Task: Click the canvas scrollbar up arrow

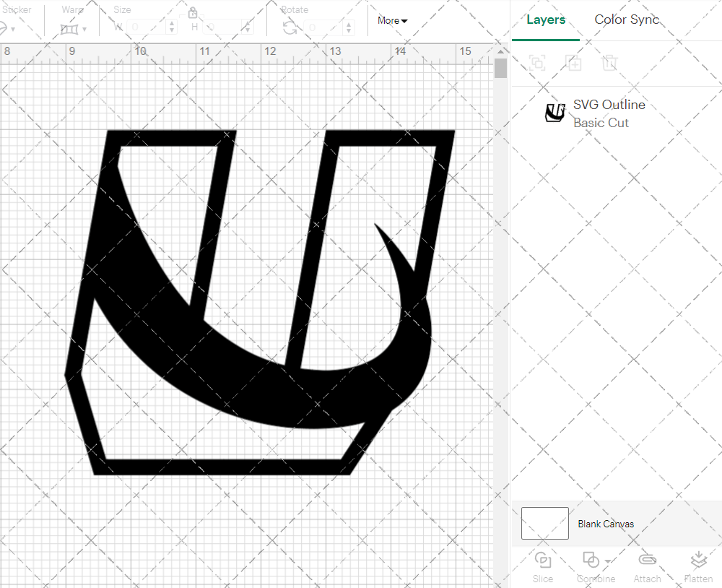Action: (500, 51)
